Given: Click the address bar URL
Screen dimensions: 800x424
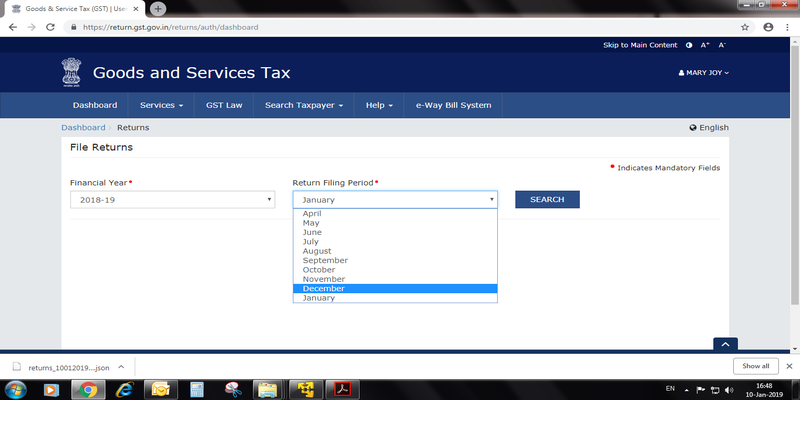Looking at the screenshot, I should 170,27.
